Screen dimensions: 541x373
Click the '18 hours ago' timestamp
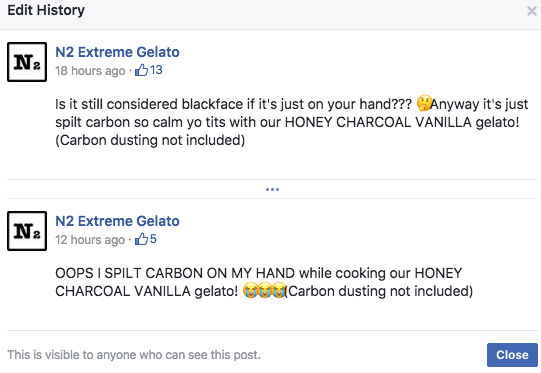tap(90, 71)
